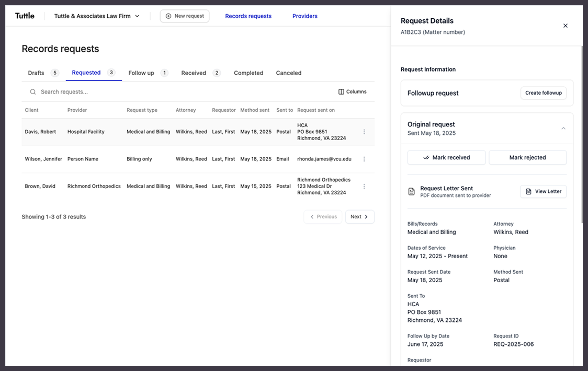Collapse the Original request section
Viewport: 588px width, 371px height.
click(x=563, y=129)
